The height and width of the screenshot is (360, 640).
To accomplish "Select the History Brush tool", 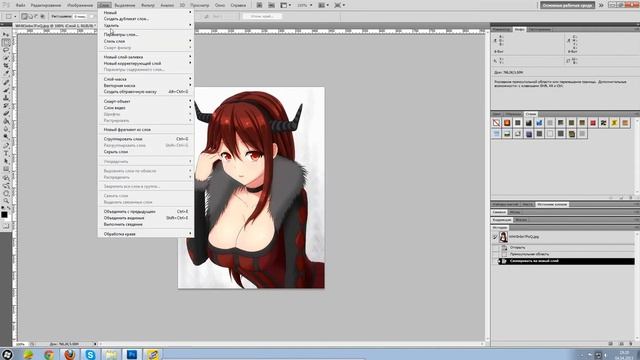I will [6, 106].
